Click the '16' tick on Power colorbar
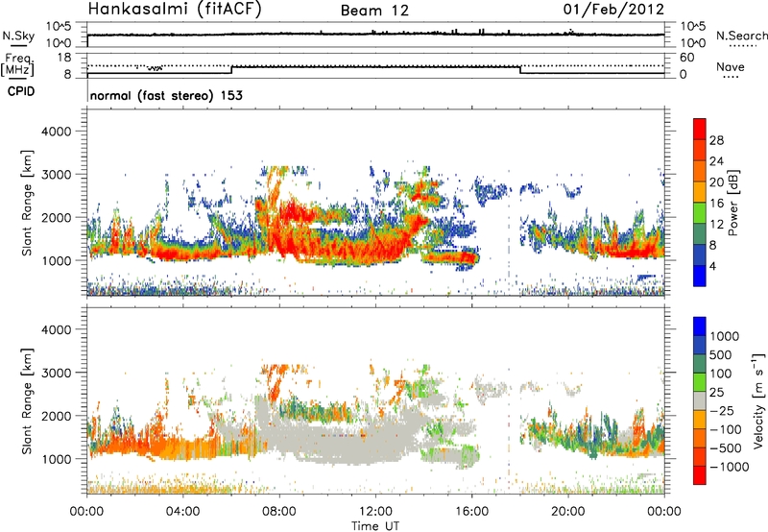Viewport: 768px width, 532px height. 716,204
